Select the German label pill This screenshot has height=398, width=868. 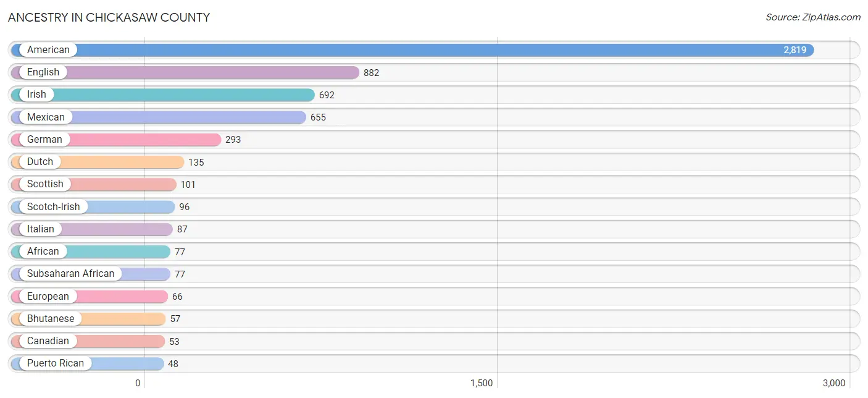point(44,140)
